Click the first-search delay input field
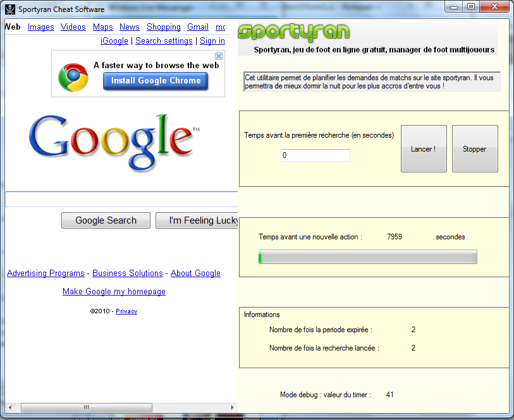The width and height of the screenshot is (514, 420). [x=315, y=155]
